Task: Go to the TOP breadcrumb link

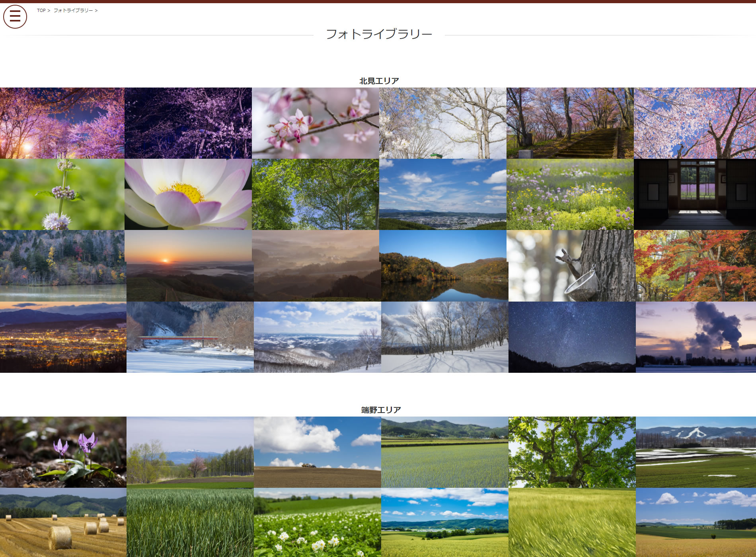Action: [41, 10]
